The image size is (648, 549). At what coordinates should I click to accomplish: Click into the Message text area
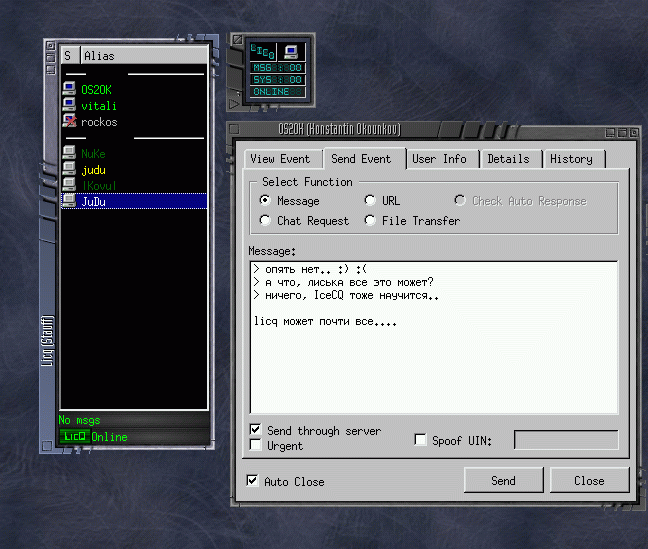[434, 337]
